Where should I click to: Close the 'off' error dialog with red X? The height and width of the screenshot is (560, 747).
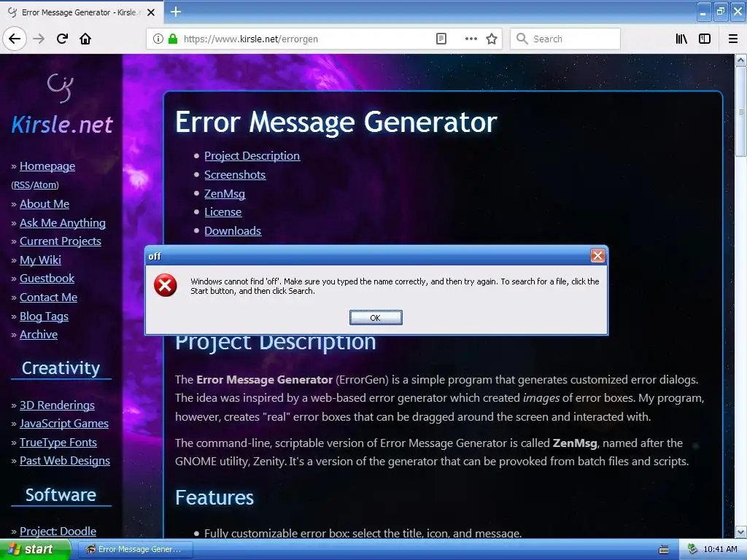point(597,256)
